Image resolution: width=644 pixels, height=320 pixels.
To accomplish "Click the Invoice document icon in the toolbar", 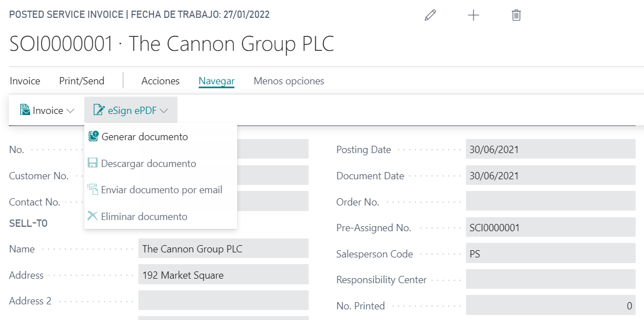I will point(25,111).
